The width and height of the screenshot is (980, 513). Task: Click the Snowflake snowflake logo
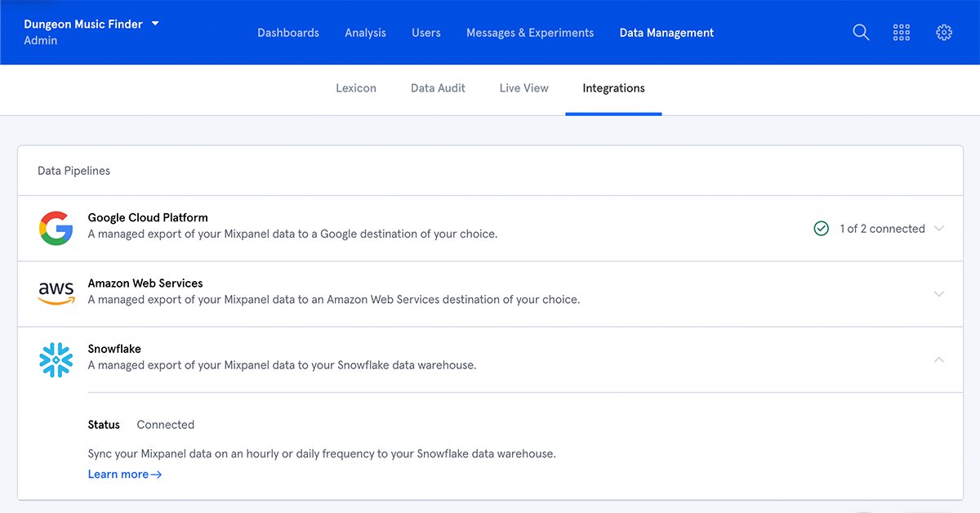pyautogui.click(x=55, y=358)
